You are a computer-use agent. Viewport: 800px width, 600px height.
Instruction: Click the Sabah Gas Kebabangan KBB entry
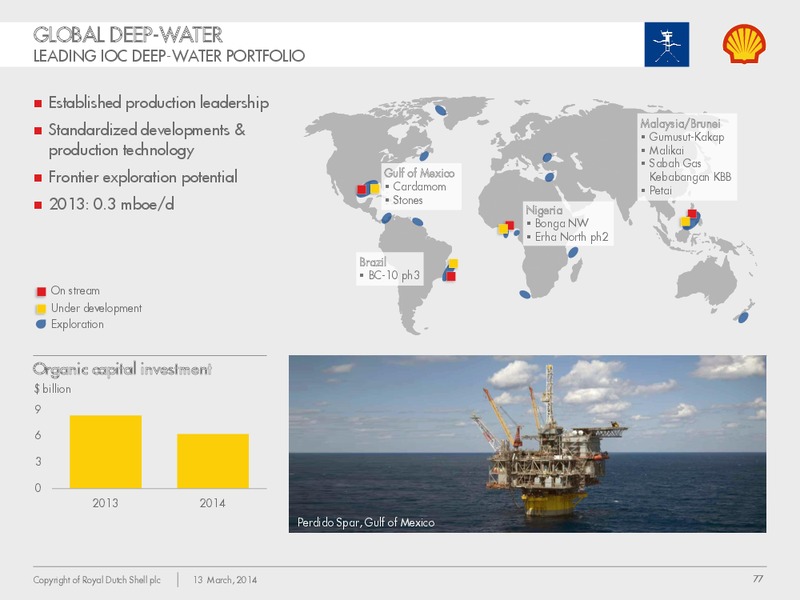[x=690, y=170]
